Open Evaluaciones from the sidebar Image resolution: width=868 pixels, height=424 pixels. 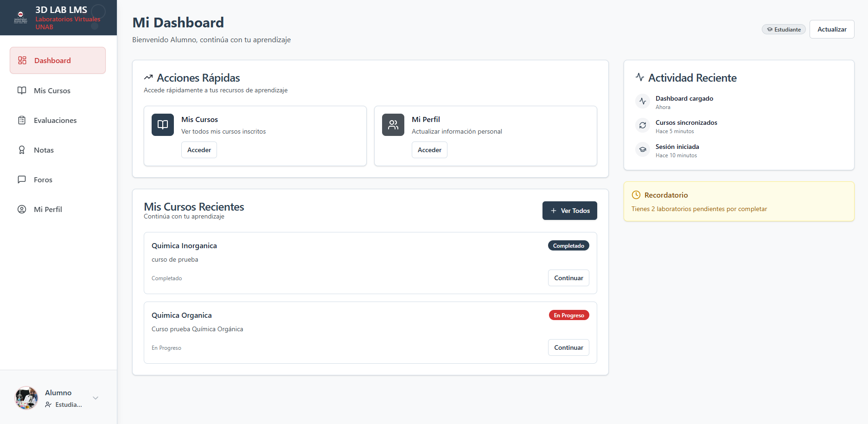(55, 120)
